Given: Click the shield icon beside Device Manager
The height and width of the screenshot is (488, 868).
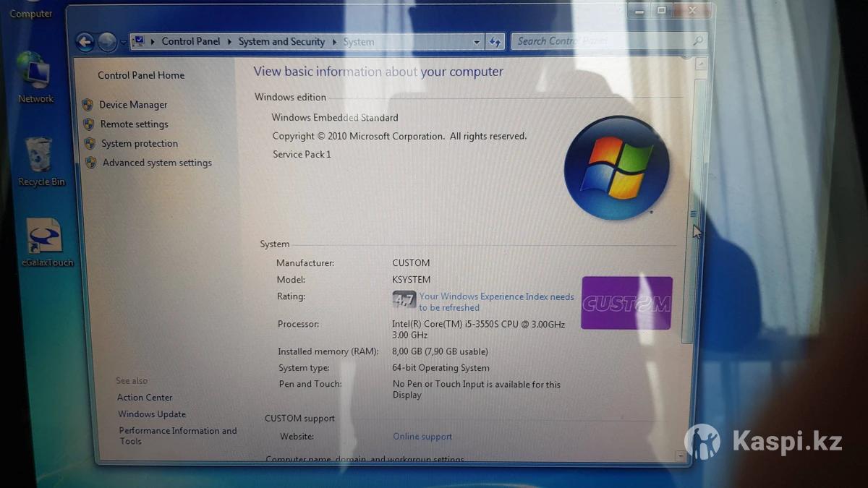Looking at the screenshot, I should click(88, 105).
